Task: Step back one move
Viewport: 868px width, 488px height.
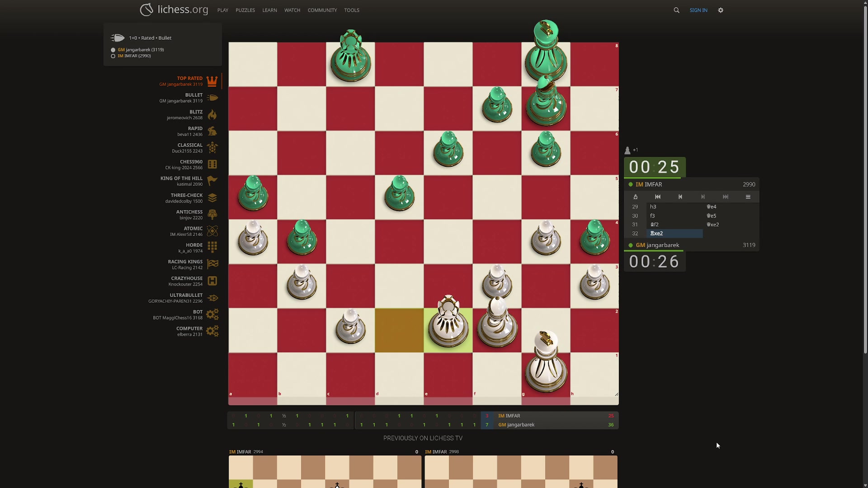Action: click(680, 197)
